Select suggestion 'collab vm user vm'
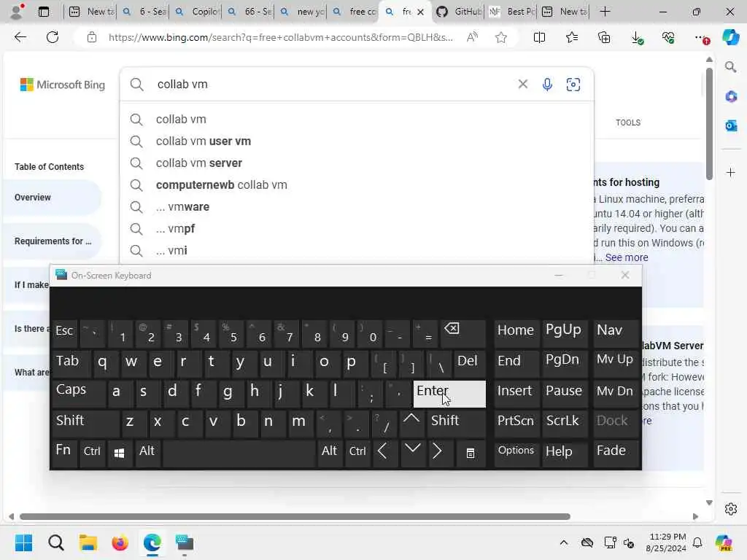 click(x=356, y=141)
